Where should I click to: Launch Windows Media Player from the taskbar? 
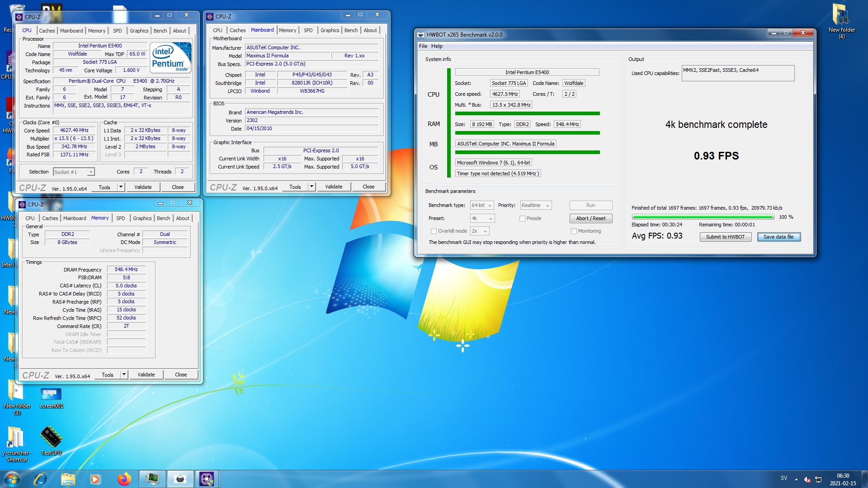tap(95, 479)
